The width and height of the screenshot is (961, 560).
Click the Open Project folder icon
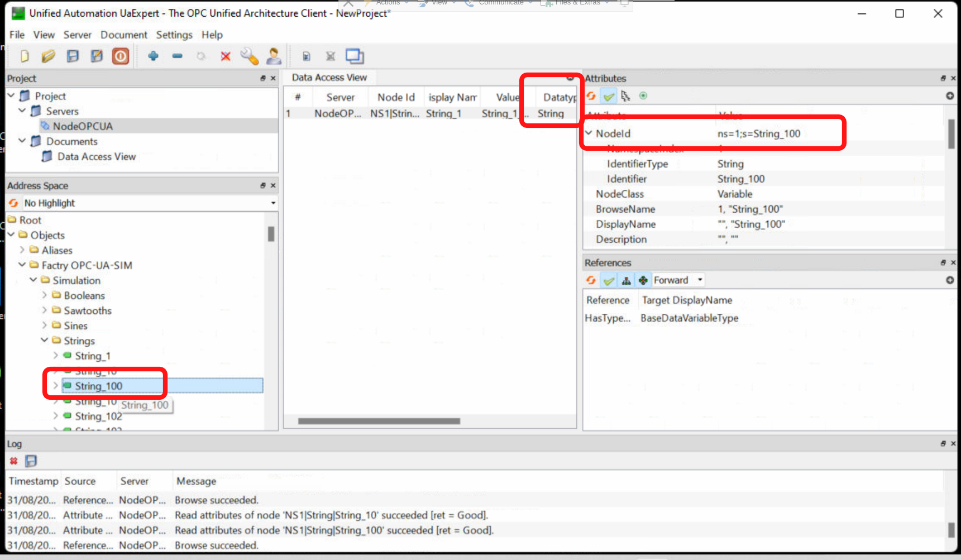point(49,56)
